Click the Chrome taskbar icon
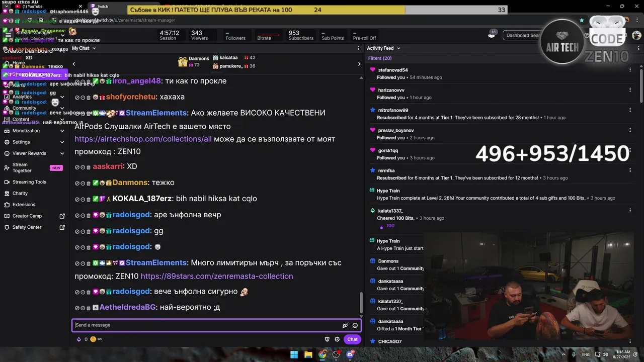 point(323,354)
